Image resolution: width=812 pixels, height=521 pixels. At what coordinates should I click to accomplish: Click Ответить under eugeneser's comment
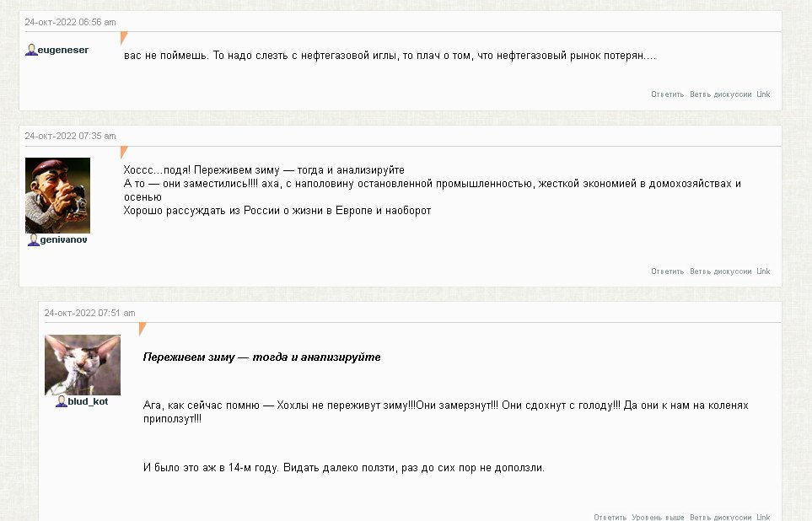click(667, 94)
